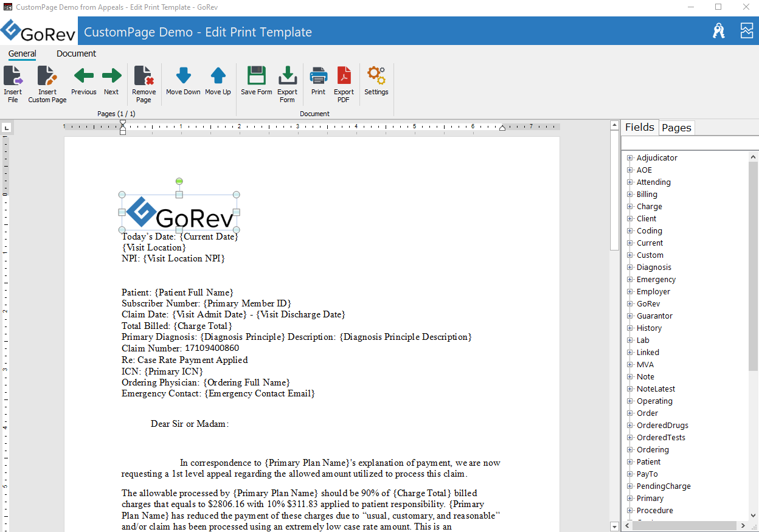
Task: Expand the Billing field node
Action: 630,195
